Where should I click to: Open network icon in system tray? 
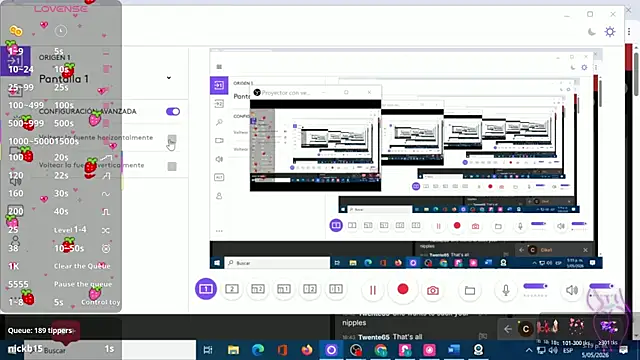(x=541, y=350)
